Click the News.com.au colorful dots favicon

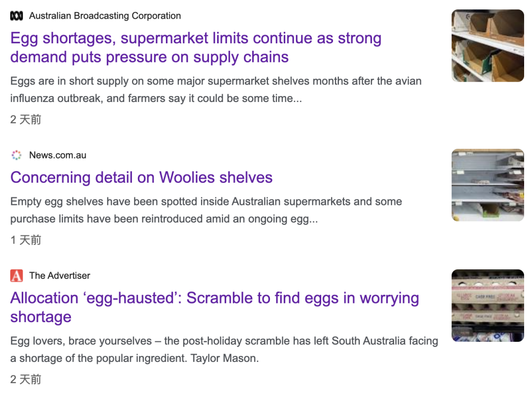click(x=16, y=155)
